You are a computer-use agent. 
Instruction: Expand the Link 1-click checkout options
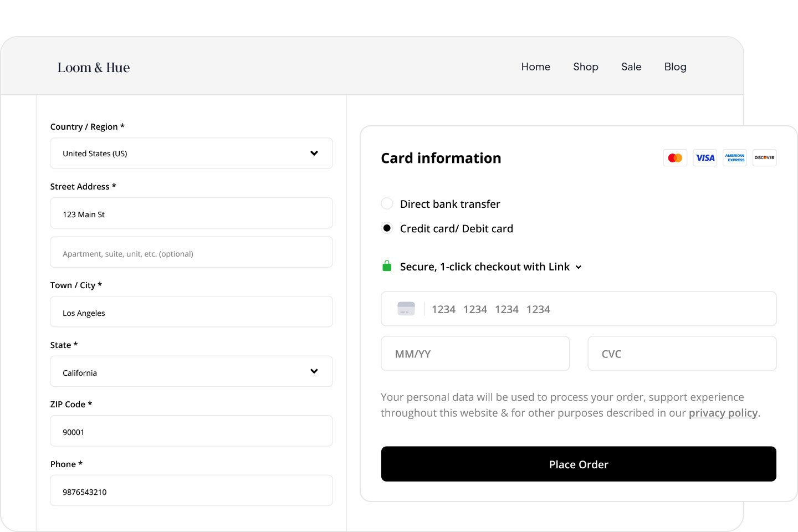point(579,267)
